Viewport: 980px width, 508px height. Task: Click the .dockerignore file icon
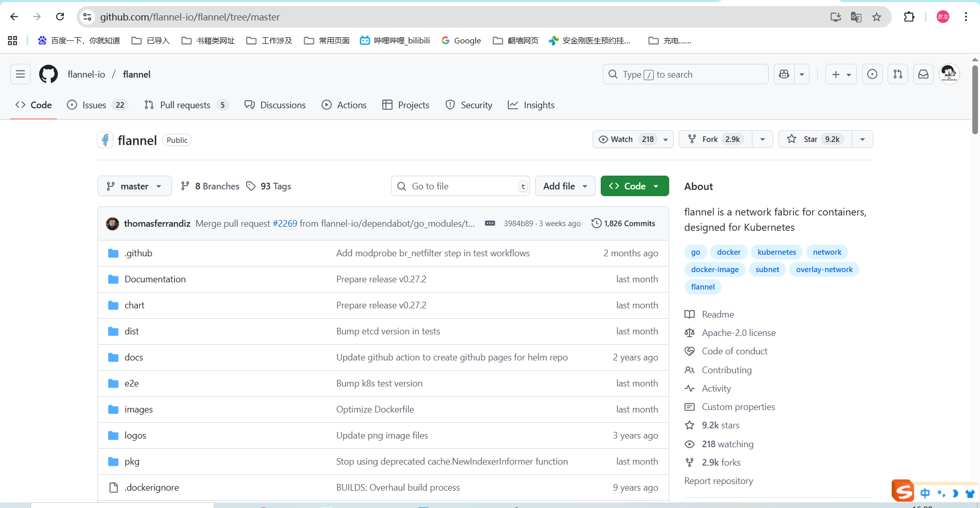tap(113, 488)
